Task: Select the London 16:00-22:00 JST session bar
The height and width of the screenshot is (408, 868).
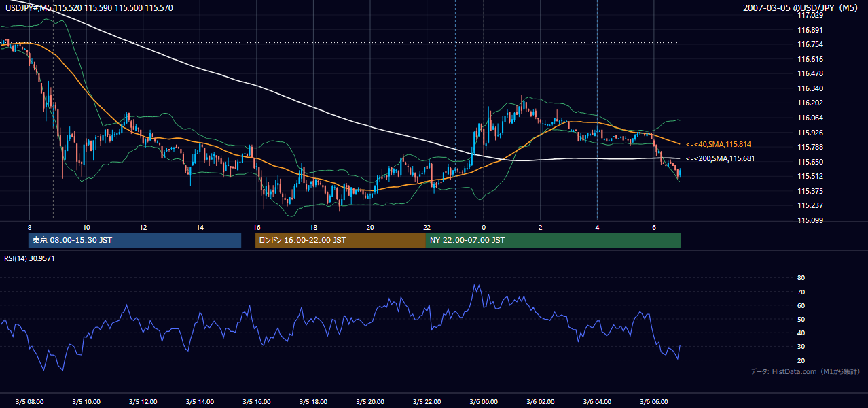Action: (x=340, y=240)
